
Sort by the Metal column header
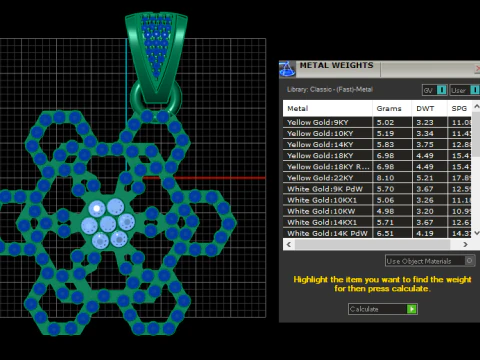[327, 108]
